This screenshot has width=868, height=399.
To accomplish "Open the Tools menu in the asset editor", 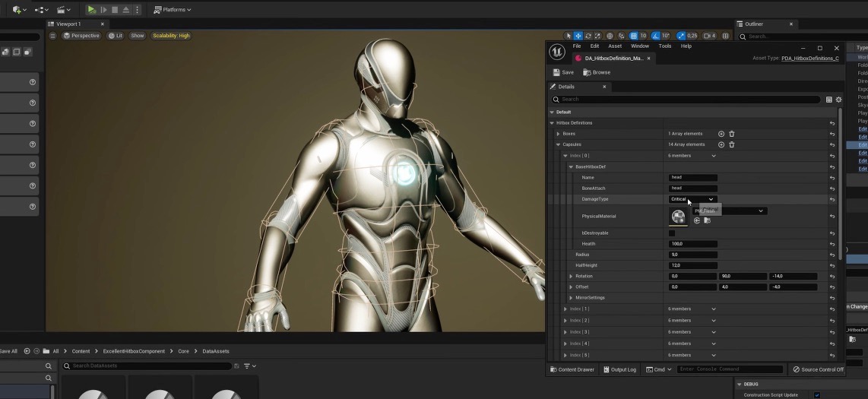I will [665, 46].
